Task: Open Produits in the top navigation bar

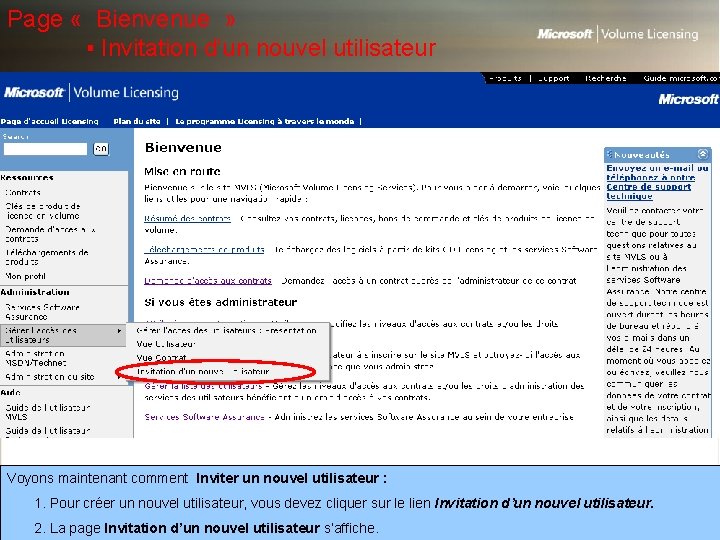Action: (505, 78)
